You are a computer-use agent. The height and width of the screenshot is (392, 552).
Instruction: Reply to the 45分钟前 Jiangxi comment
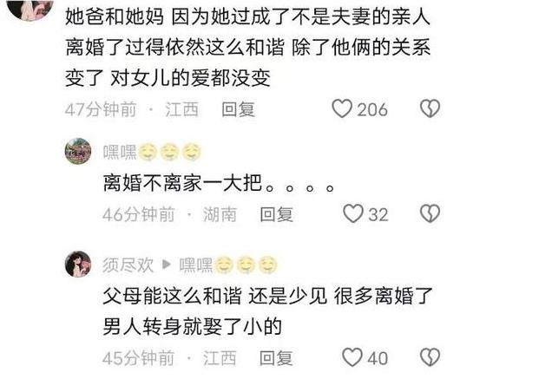click(276, 358)
